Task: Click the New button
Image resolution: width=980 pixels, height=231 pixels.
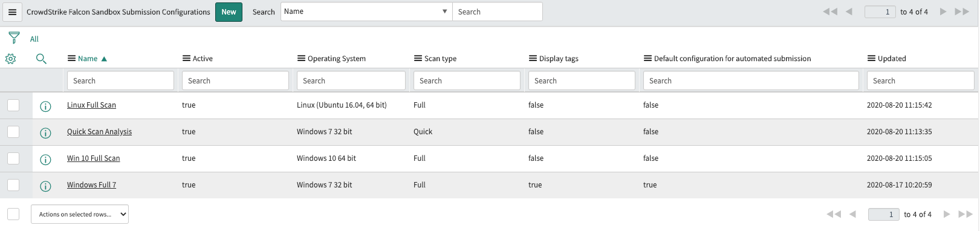Action: point(229,12)
